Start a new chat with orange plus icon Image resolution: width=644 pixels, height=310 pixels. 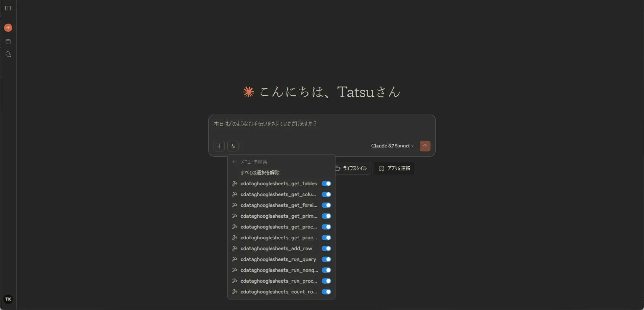pyautogui.click(x=8, y=28)
